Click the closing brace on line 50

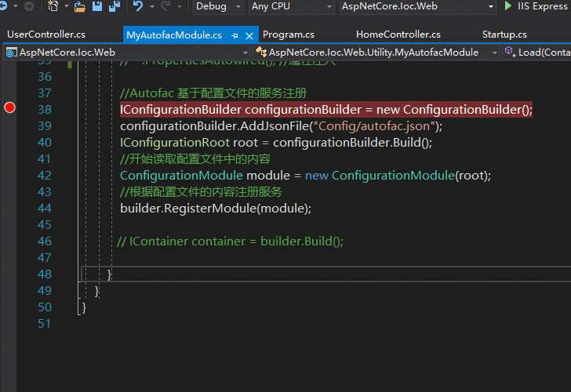point(84,307)
